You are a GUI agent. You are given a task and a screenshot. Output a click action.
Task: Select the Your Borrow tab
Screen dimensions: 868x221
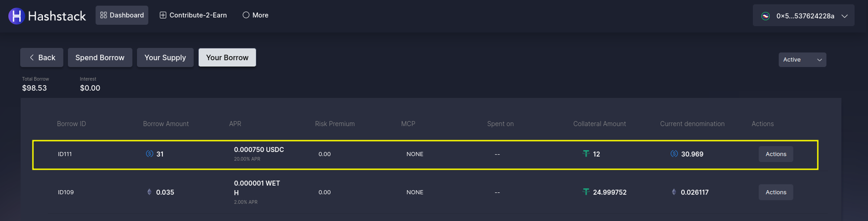pyautogui.click(x=227, y=58)
